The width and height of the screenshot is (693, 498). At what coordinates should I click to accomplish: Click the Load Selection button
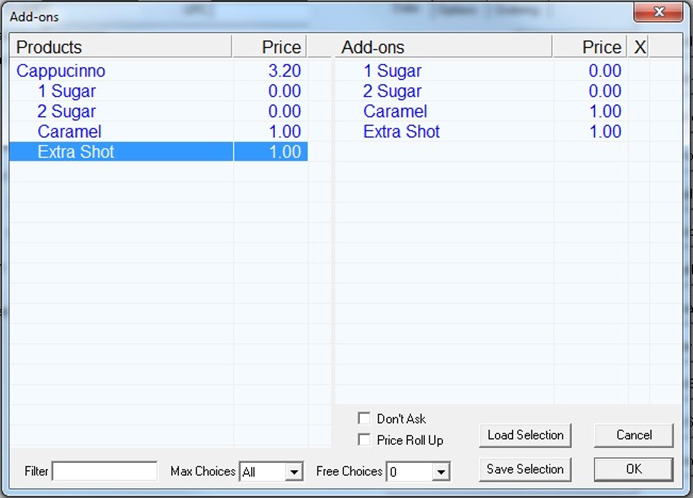525,435
